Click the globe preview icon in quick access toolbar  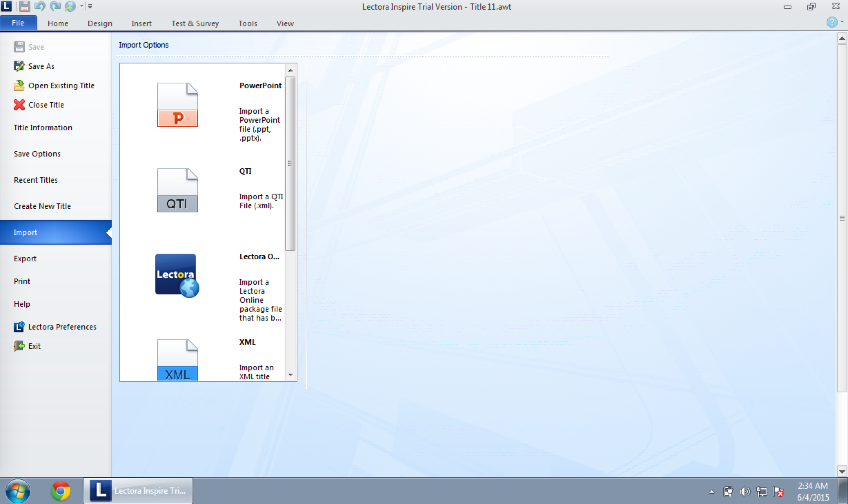coord(70,6)
